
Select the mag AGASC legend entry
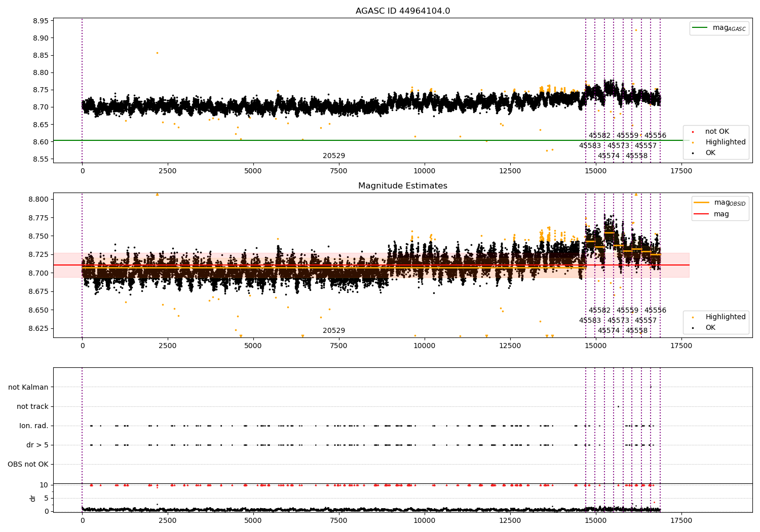(x=719, y=28)
